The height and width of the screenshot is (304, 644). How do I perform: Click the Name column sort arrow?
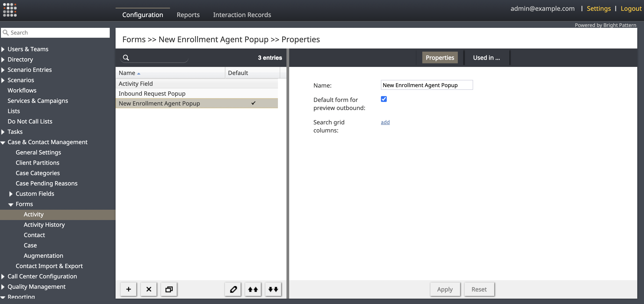(139, 74)
